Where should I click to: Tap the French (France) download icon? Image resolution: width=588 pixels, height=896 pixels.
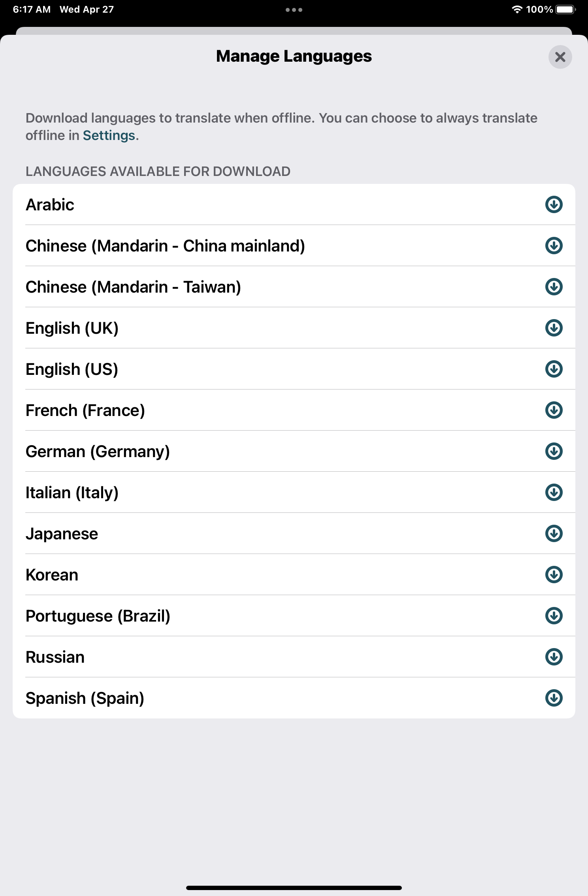[x=554, y=410]
